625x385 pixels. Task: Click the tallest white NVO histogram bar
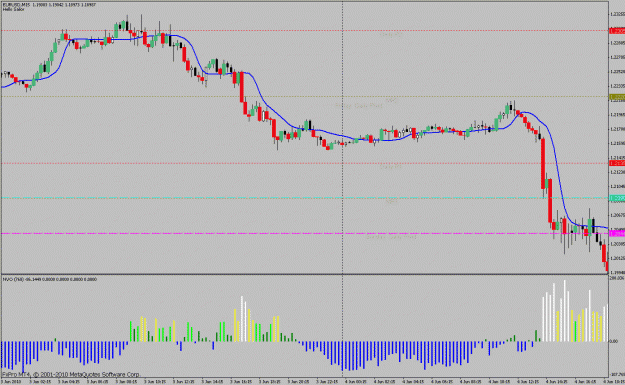(564, 310)
